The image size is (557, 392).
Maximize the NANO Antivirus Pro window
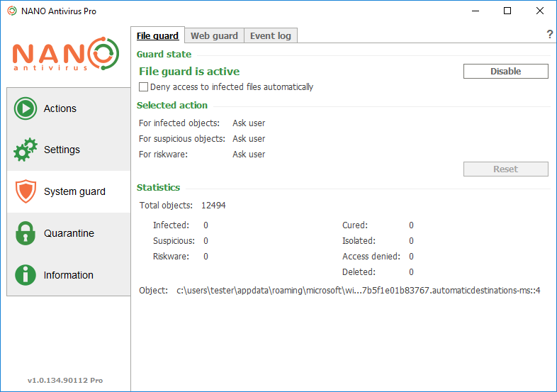507,11
